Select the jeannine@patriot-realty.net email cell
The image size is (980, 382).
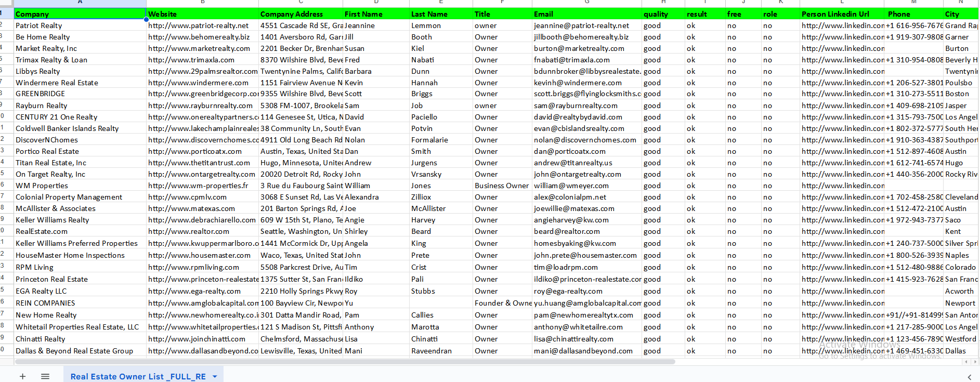[x=587, y=25]
